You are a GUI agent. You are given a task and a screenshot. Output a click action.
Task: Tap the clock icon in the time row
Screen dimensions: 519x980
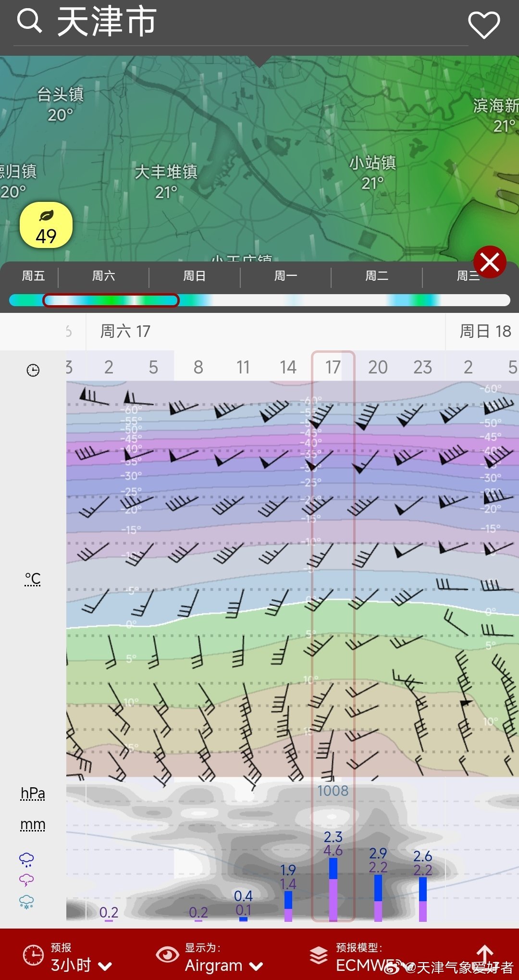pyautogui.click(x=33, y=370)
